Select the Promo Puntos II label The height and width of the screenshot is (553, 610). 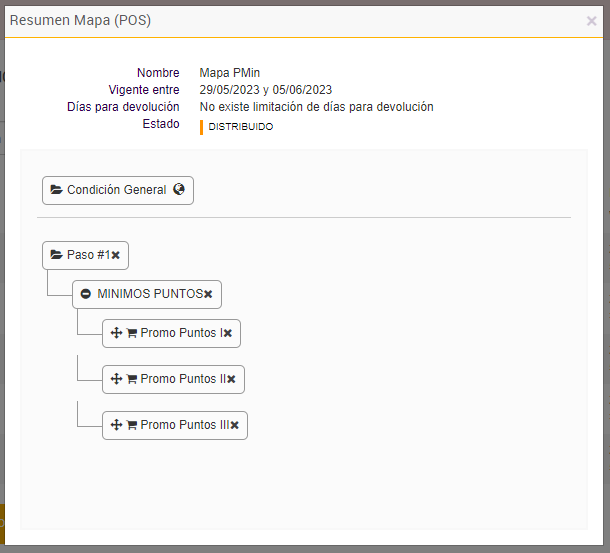(183, 379)
